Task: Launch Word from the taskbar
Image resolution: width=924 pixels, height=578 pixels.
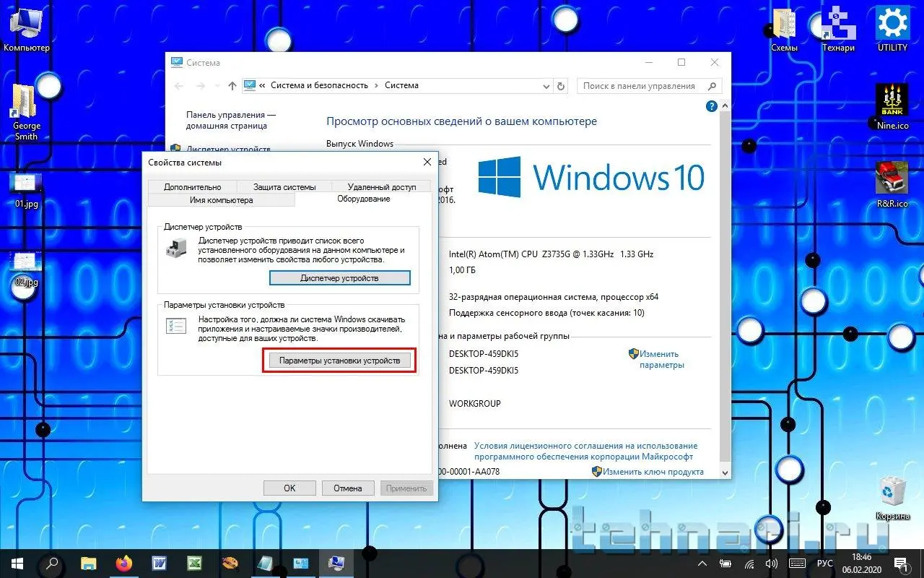Action: click(x=159, y=564)
